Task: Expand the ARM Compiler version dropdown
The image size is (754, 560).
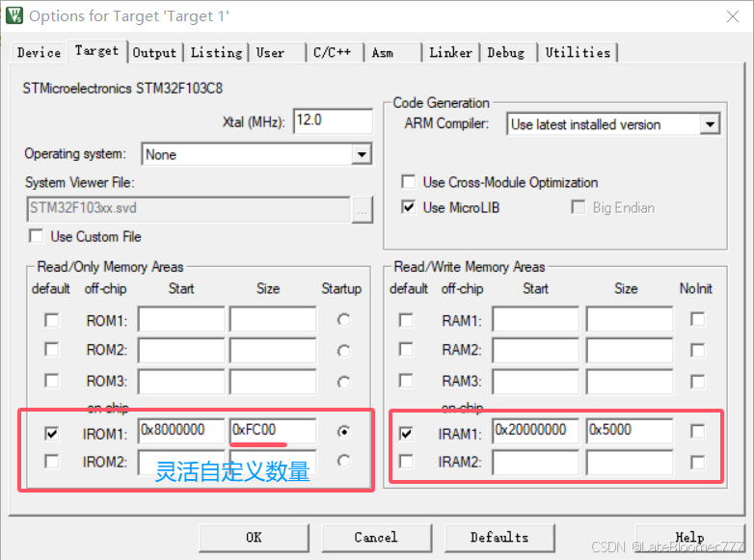Action: (x=710, y=124)
